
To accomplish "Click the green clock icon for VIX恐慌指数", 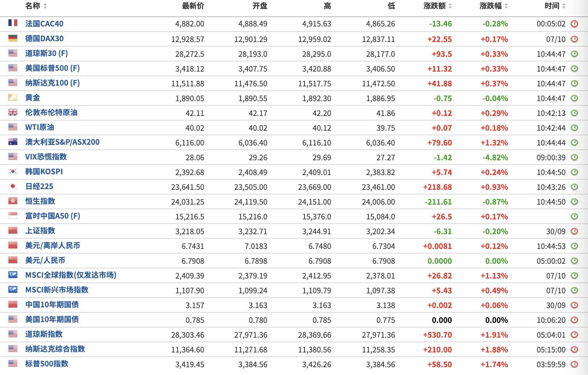I will 574,157.
